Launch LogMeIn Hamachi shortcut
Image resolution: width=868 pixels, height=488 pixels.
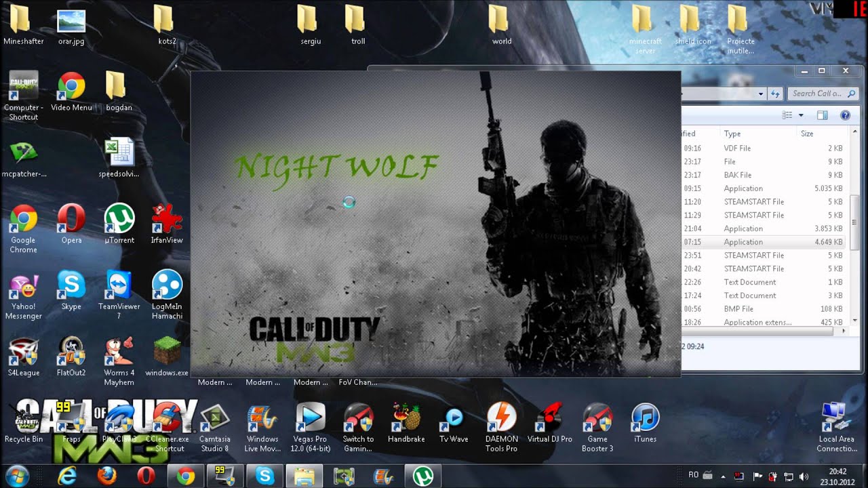point(167,296)
